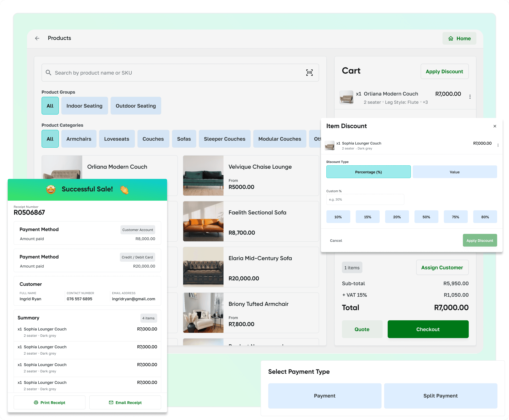Switch to the Sleeper Couches category
The width and height of the screenshot is (509, 420).
[224, 139]
